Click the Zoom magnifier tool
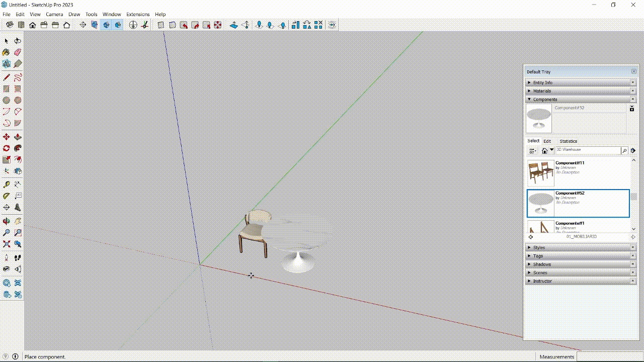This screenshot has height=362, width=644. [x=7, y=233]
